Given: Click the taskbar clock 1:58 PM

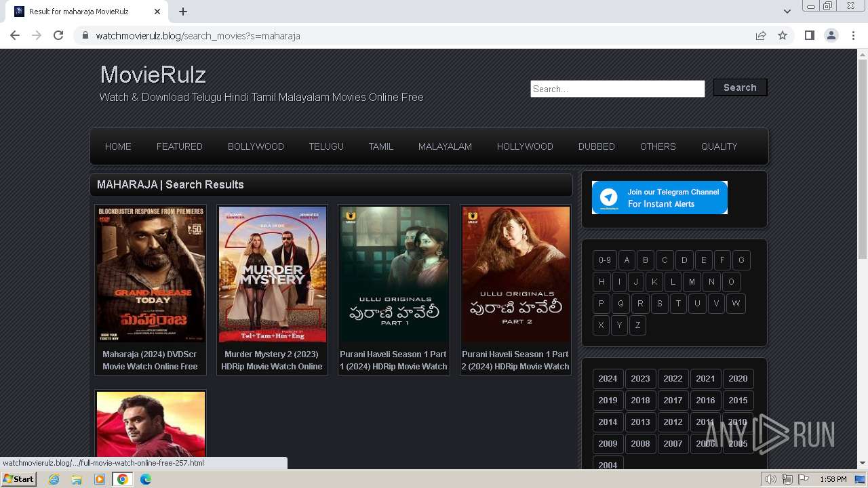Looking at the screenshot, I should [833, 479].
